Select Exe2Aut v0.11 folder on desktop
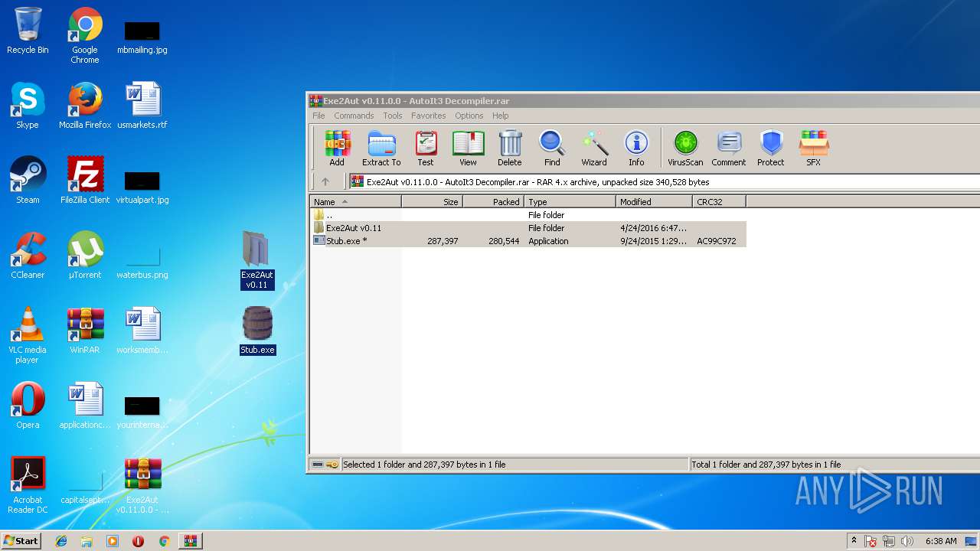 256,260
